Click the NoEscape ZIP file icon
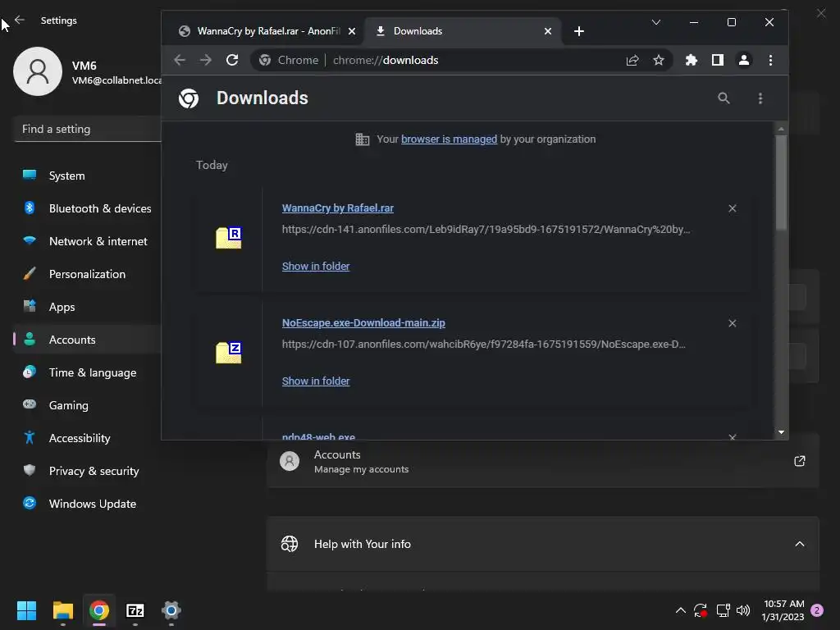The width and height of the screenshot is (840, 630). (x=229, y=353)
